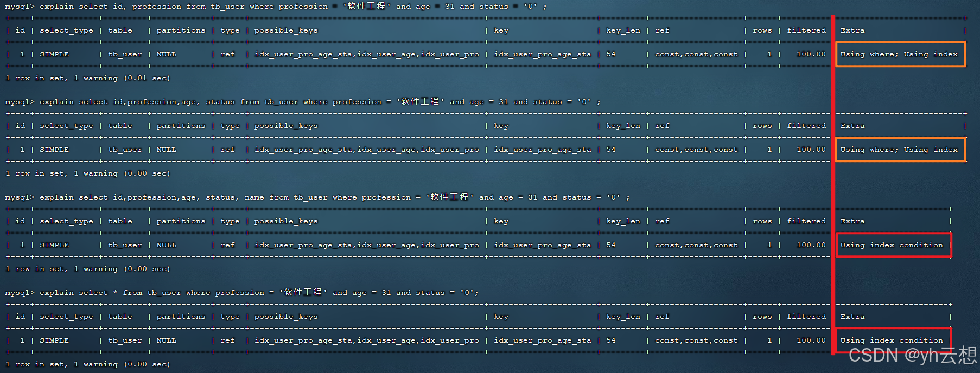This screenshot has height=373, width=980.
Task: Click 'SIMPLE' in the id, profession only result row
Action: 54,54
